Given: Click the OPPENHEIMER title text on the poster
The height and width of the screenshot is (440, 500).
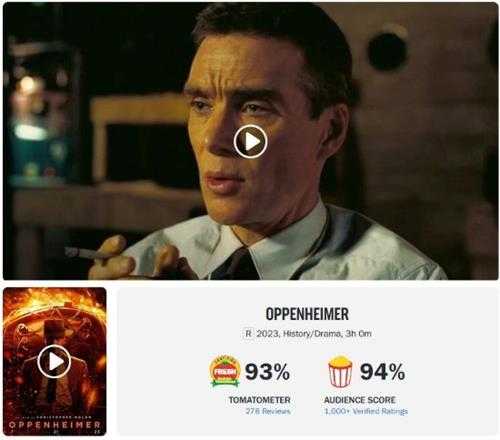Looking at the screenshot, I should (54, 425).
